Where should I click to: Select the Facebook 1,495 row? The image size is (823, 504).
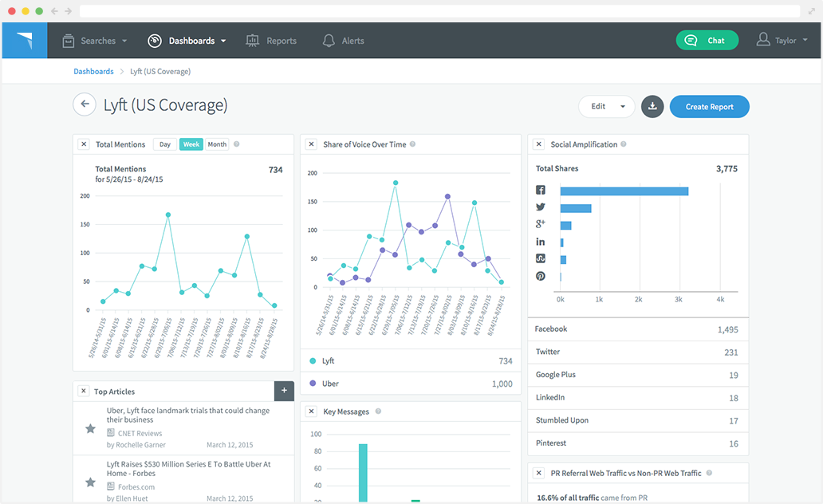tap(638, 329)
